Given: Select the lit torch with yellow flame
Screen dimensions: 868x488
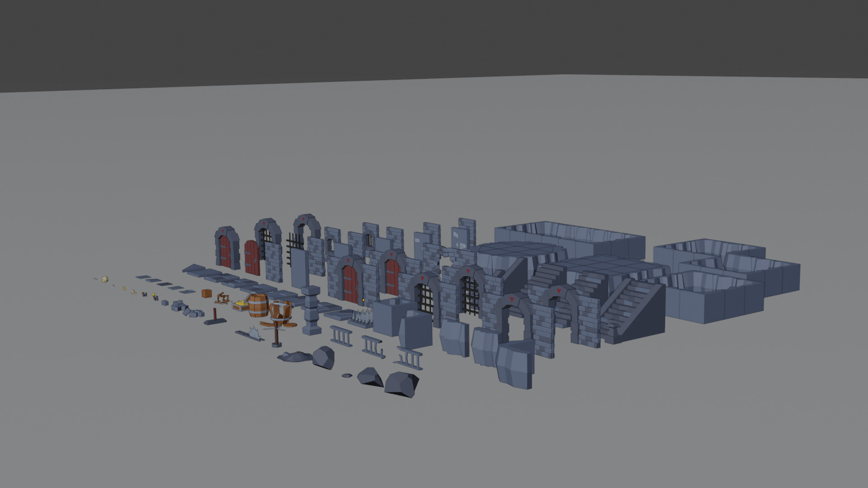Looking at the screenshot, I should 154,296.
